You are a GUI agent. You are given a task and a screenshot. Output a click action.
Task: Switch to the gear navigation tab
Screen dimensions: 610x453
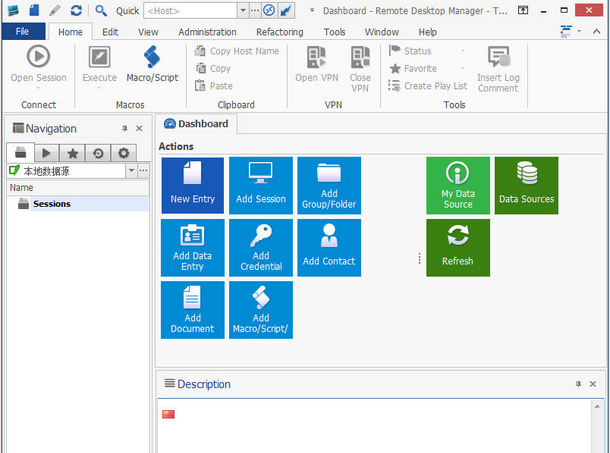click(x=123, y=153)
